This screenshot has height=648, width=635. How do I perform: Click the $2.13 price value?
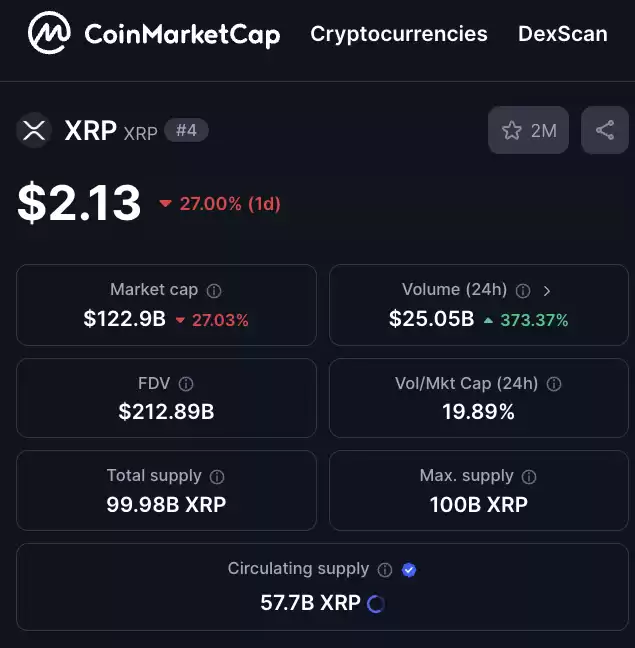pyautogui.click(x=79, y=203)
